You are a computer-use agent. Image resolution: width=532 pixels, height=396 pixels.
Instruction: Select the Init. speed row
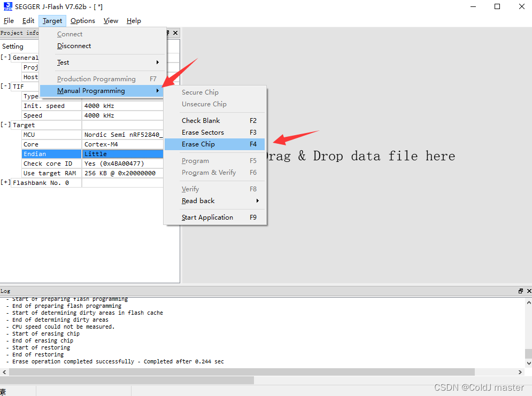tap(92, 106)
